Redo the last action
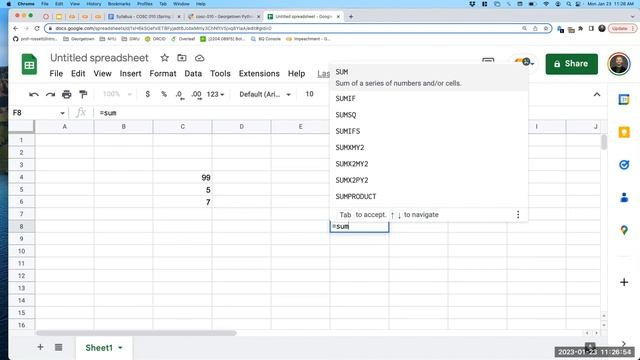Screen dimensions: 640x360 [x=50, y=95]
